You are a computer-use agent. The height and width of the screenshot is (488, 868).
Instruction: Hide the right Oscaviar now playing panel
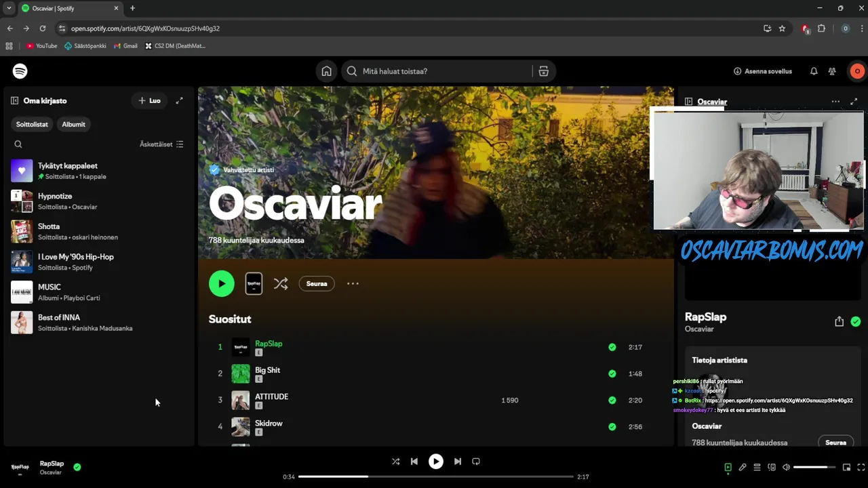[x=689, y=102]
